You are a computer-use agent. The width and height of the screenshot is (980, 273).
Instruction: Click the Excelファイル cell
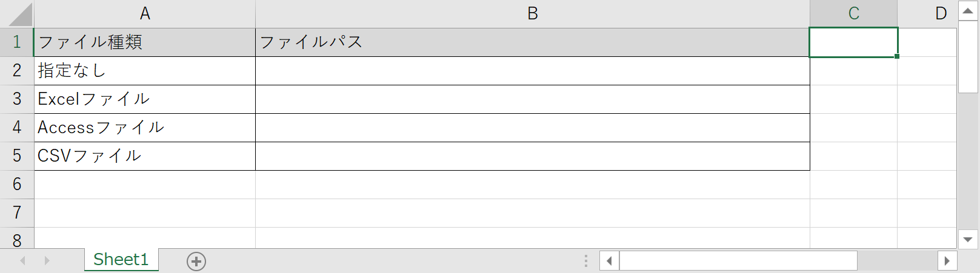pyautogui.click(x=144, y=99)
